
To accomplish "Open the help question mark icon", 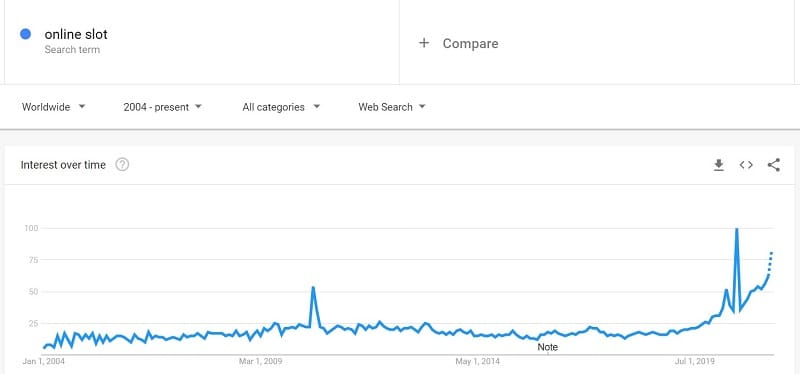I will tap(122, 165).
